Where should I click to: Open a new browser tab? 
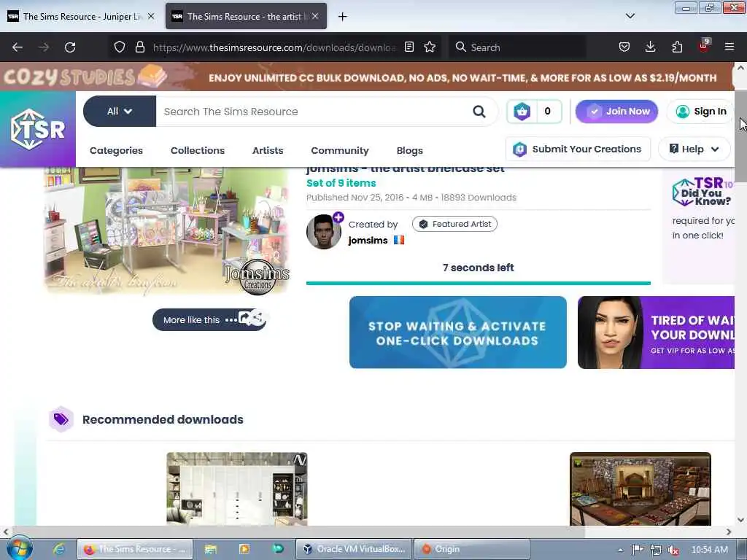tap(342, 16)
